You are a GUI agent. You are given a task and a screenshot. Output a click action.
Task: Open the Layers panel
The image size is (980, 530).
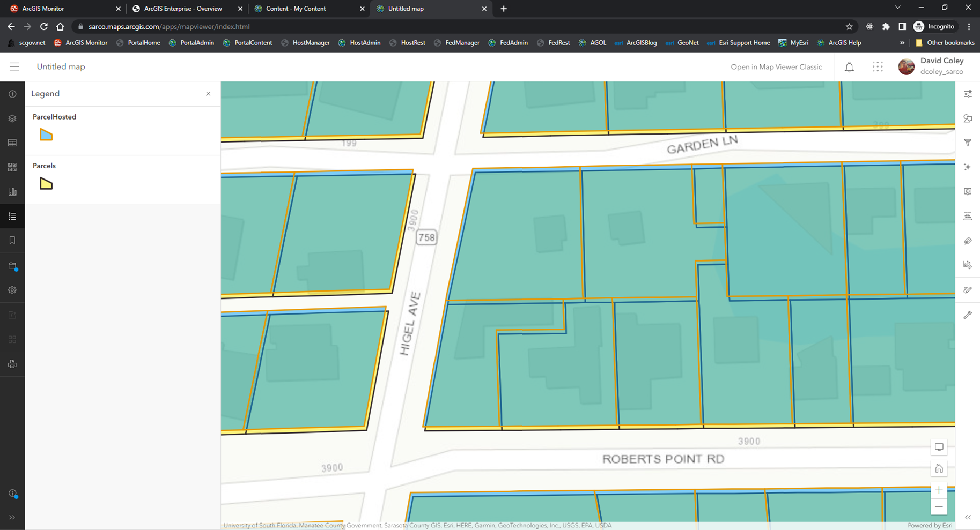13,118
